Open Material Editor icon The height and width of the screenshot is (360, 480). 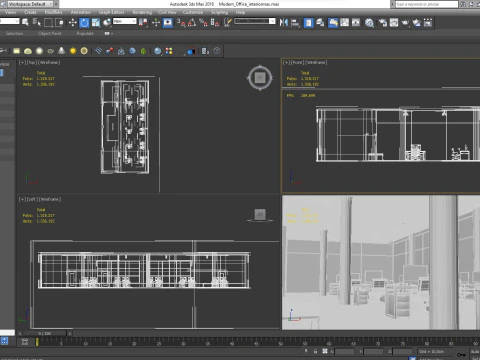[369, 22]
